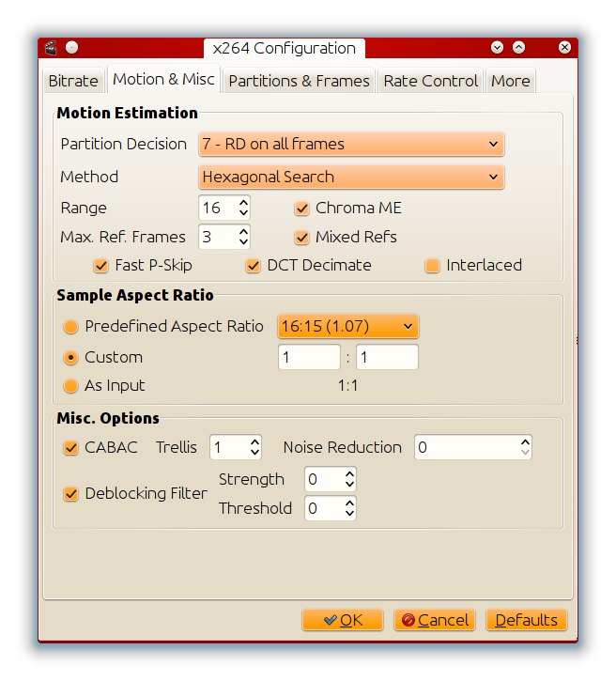Switch to the Rate Control tab
The image size is (616, 681).
(x=431, y=81)
